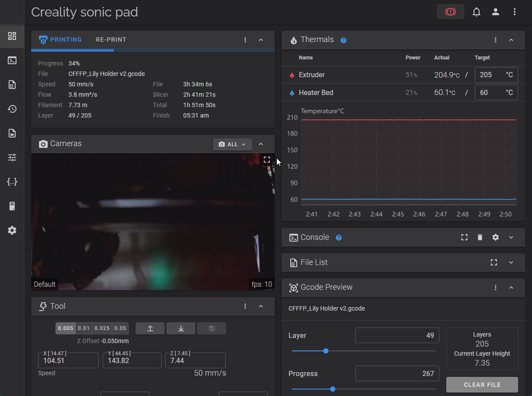
Task: Collapse the Tool card
Action: 261,306
